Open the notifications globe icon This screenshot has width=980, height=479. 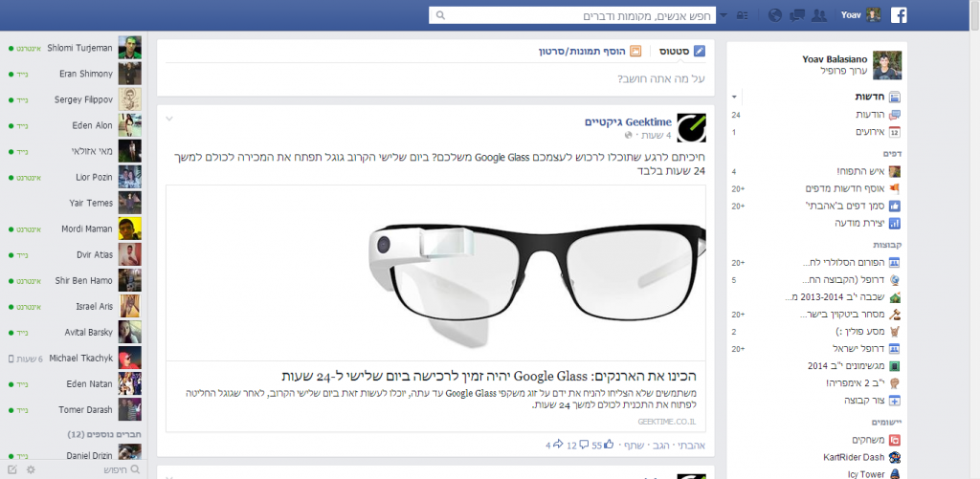pyautogui.click(x=775, y=15)
